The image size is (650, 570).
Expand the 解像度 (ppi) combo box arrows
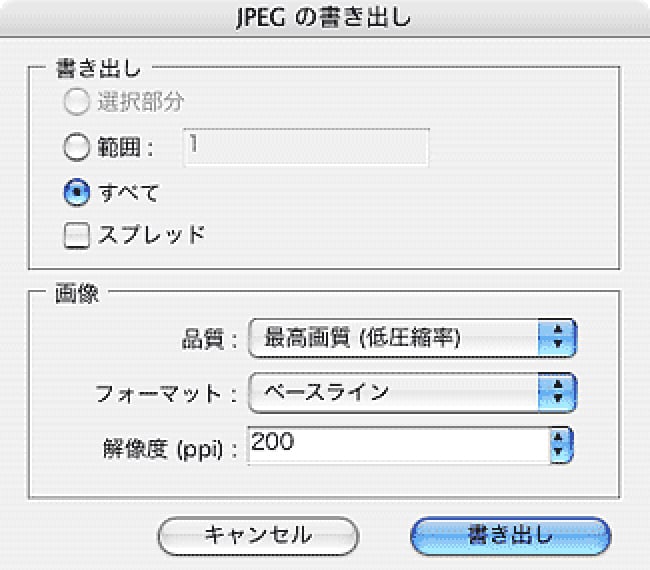[x=559, y=445]
